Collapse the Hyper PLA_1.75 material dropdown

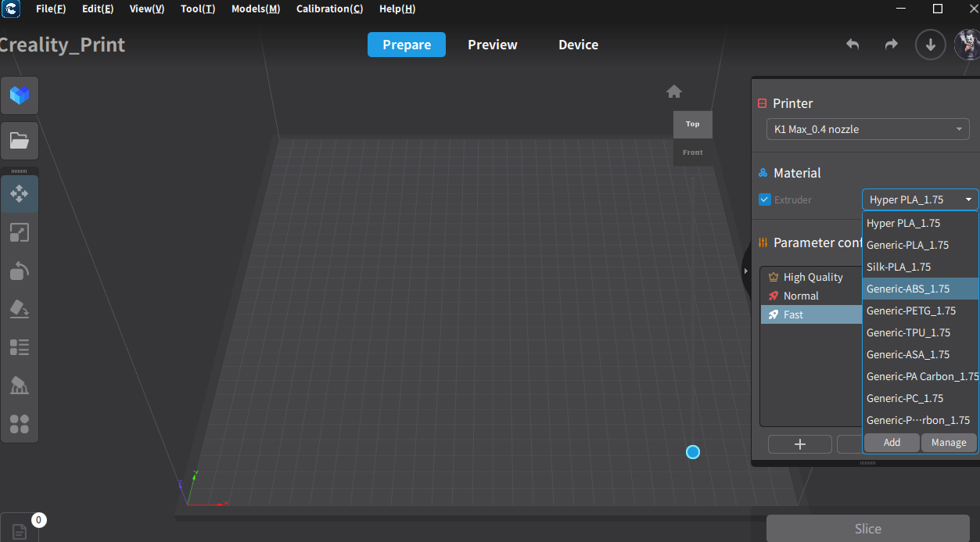pyautogui.click(x=921, y=199)
